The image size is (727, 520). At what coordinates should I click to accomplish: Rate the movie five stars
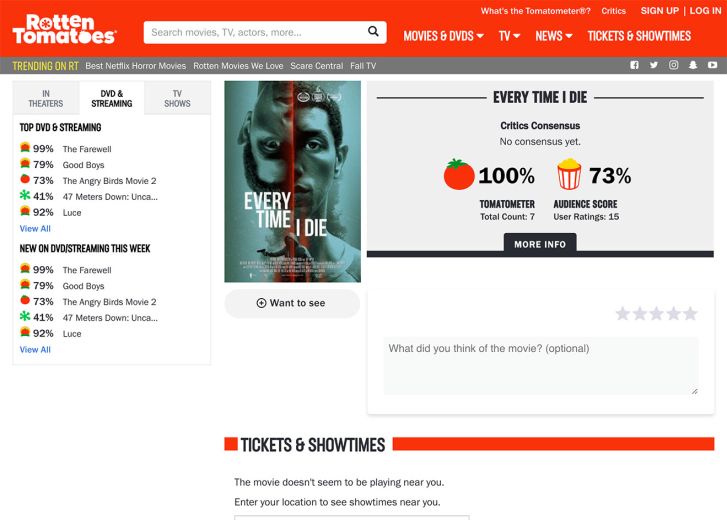(690, 314)
